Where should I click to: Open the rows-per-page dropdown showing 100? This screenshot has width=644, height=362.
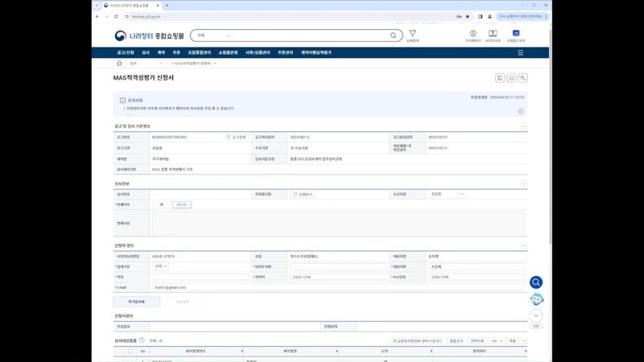tap(497, 341)
